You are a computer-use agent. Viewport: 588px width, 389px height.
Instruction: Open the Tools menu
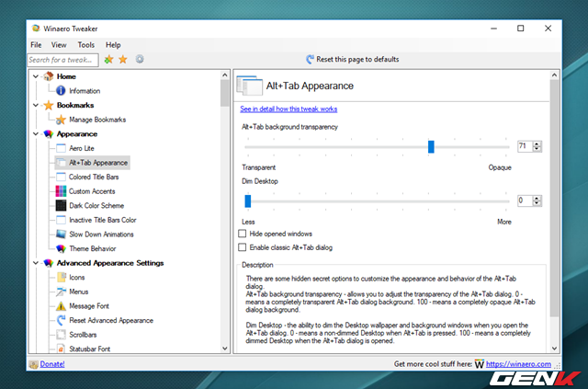85,45
